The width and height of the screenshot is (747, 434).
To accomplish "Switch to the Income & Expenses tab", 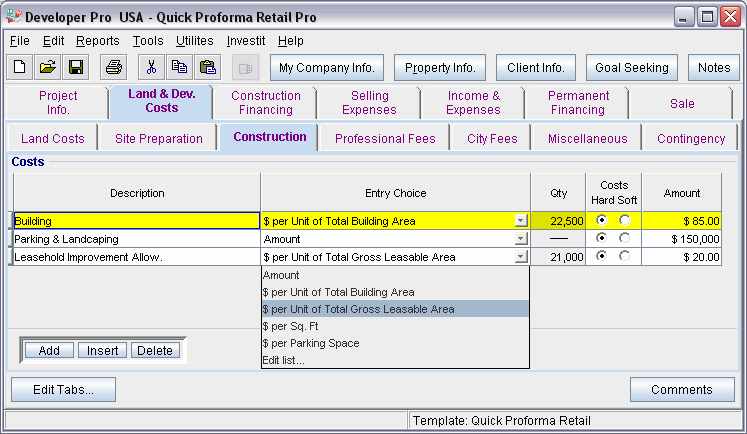I will click(473, 102).
